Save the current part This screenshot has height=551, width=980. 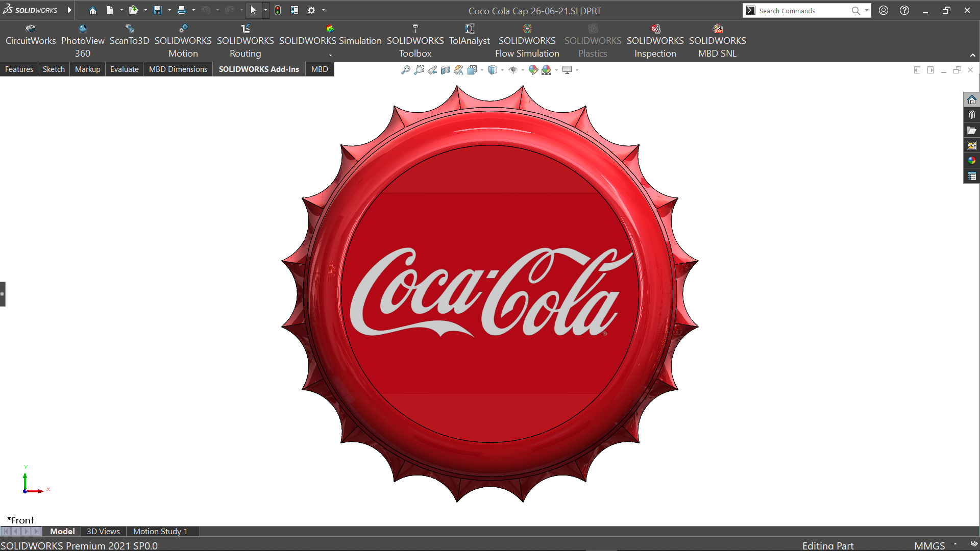158,10
